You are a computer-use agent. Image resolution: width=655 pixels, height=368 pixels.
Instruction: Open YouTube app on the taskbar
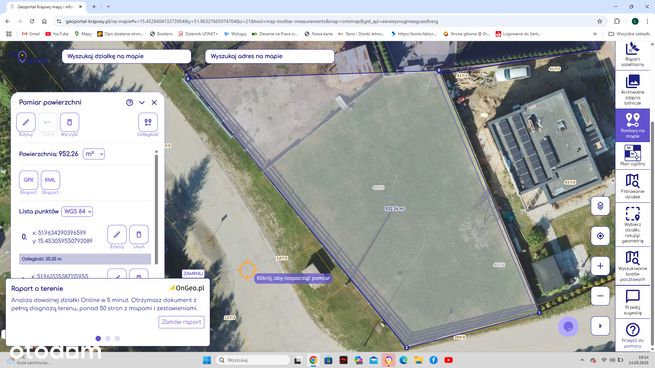449,360
